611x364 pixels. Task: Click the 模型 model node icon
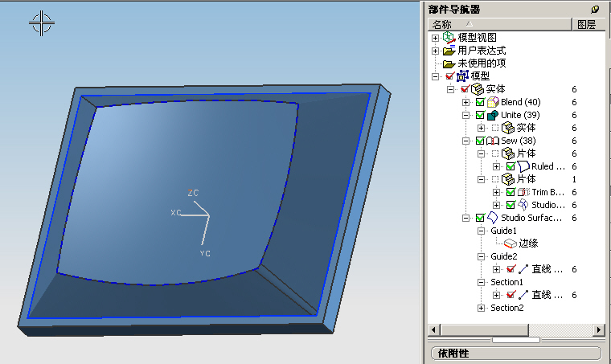point(462,76)
